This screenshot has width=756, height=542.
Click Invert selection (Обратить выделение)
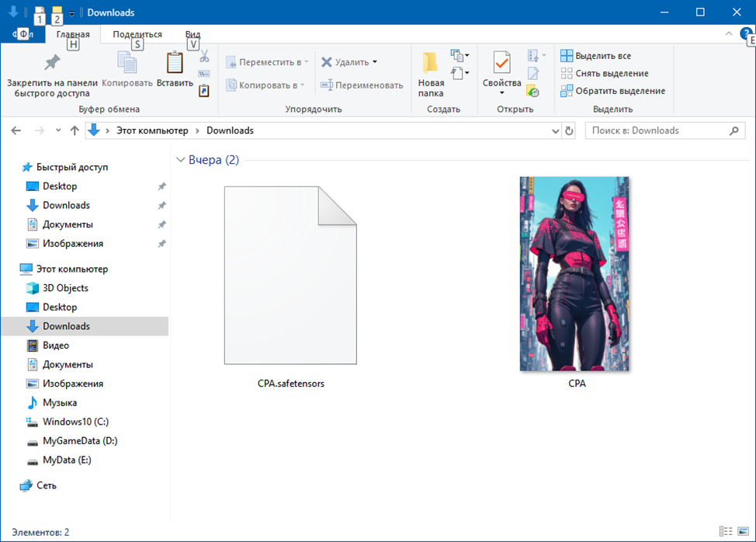(612, 91)
